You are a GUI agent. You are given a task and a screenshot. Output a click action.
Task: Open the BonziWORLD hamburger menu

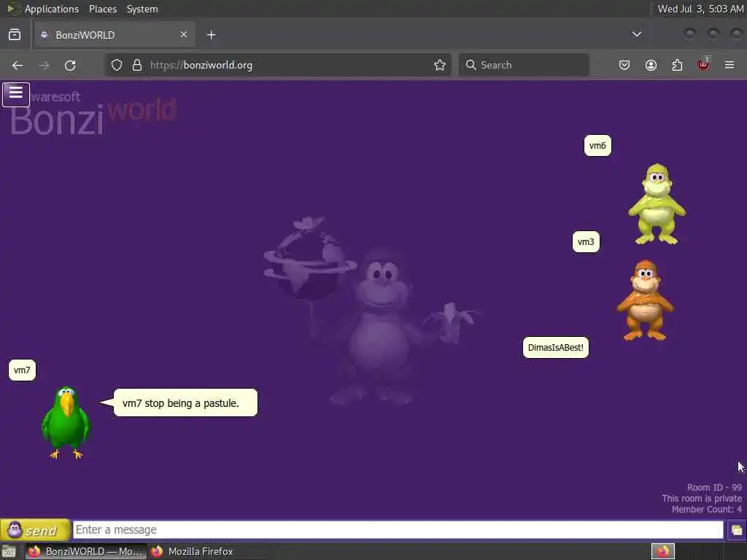click(x=16, y=94)
